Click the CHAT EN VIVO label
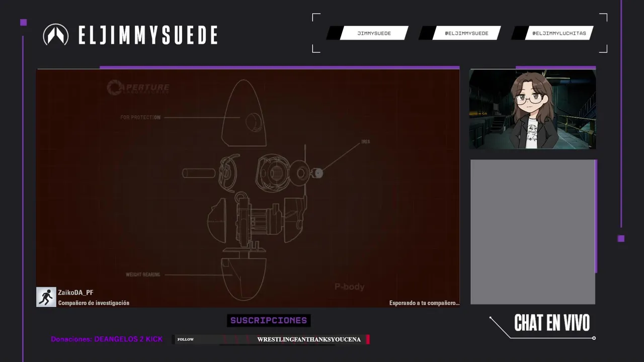 [552, 323]
